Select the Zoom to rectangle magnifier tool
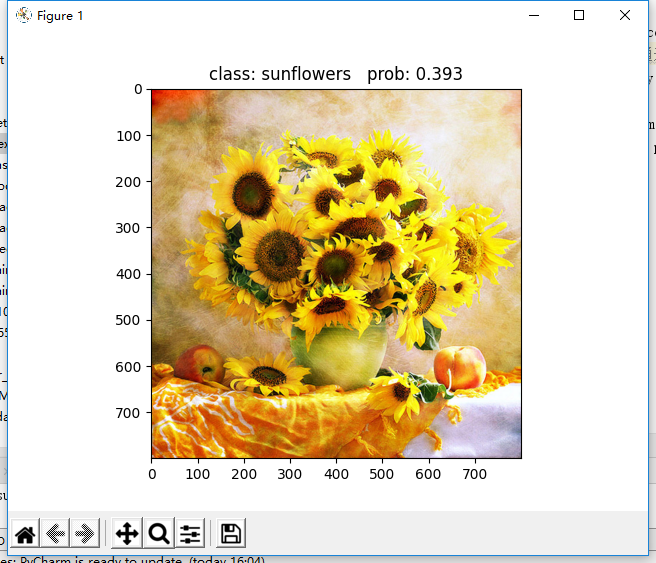The width and height of the screenshot is (656, 563). 159,534
